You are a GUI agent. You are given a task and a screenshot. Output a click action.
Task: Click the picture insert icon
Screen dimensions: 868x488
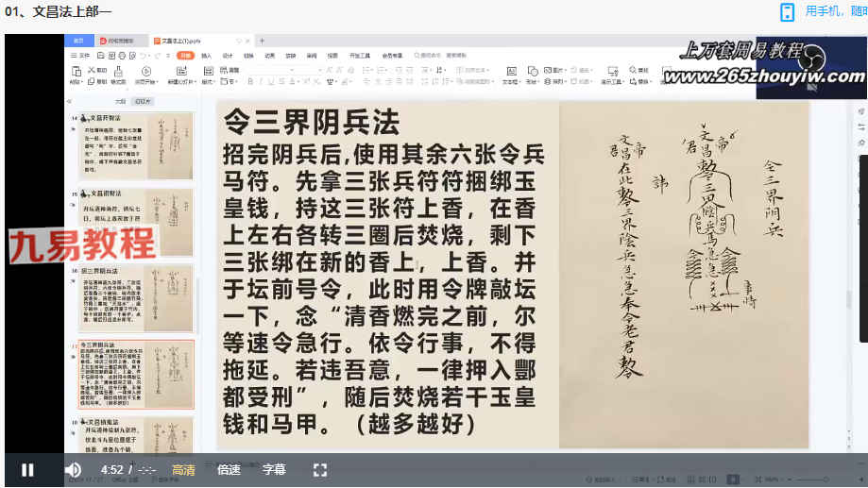pyautogui.click(x=548, y=70)
